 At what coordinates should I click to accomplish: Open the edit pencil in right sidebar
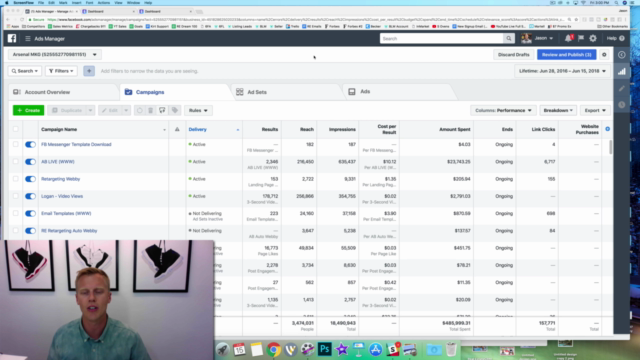point(622,88)
